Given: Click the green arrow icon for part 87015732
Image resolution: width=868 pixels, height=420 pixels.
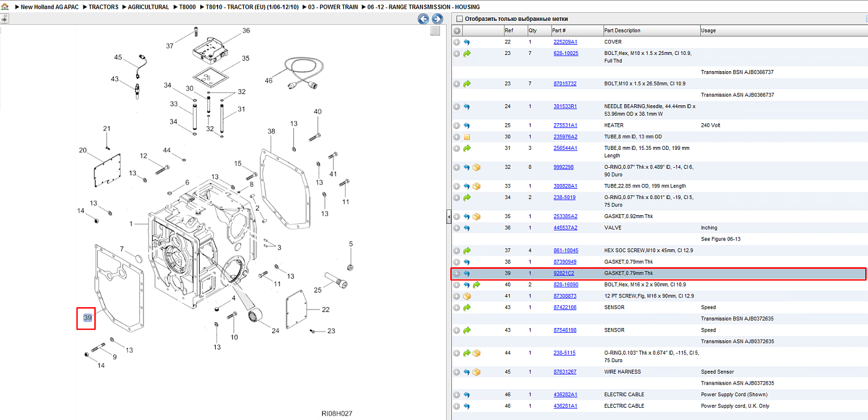Looking at the screenshot, I should tap(467, 83).
